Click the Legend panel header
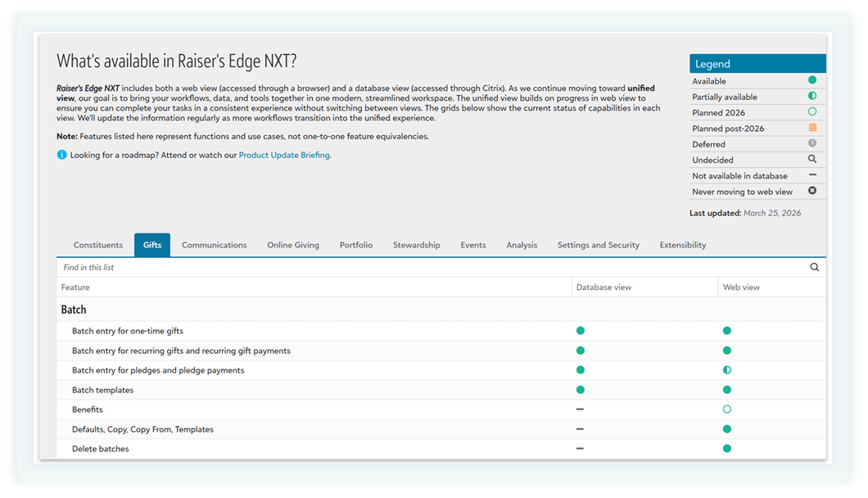The image size is (868, 498). click(757, 64)
